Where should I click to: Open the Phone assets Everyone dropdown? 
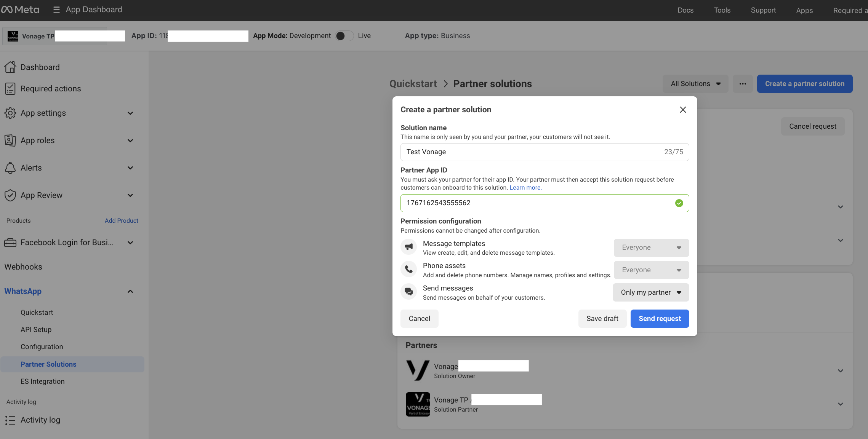click(651, 270)
